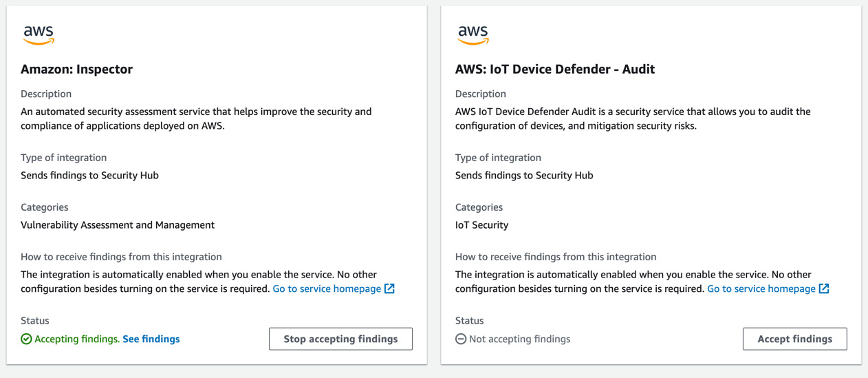Go to the service homepage for Amazon Inspector

pos(327,288)
